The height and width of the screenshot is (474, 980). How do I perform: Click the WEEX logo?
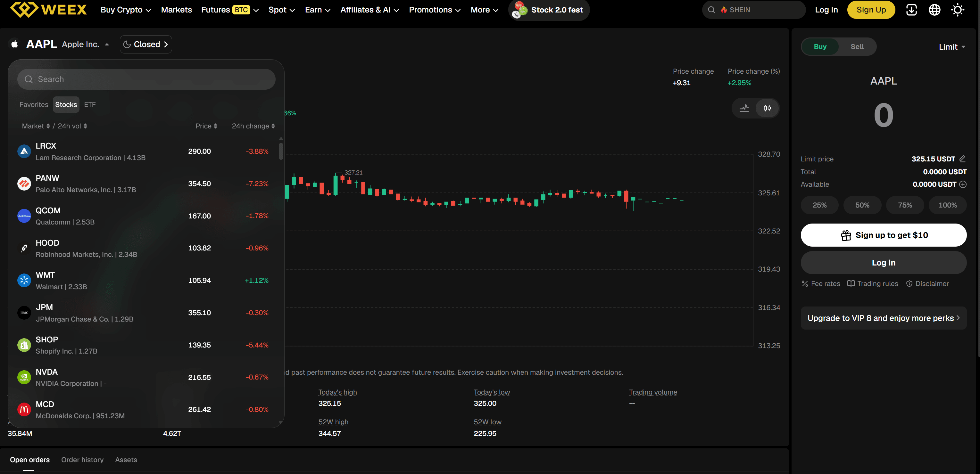pyautogui.click(x=48, y=10)
